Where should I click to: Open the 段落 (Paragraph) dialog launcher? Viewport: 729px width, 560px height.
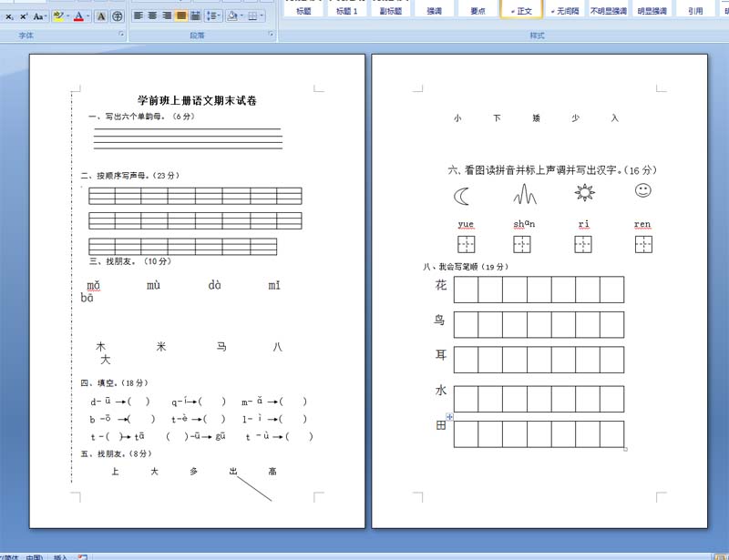271,34
